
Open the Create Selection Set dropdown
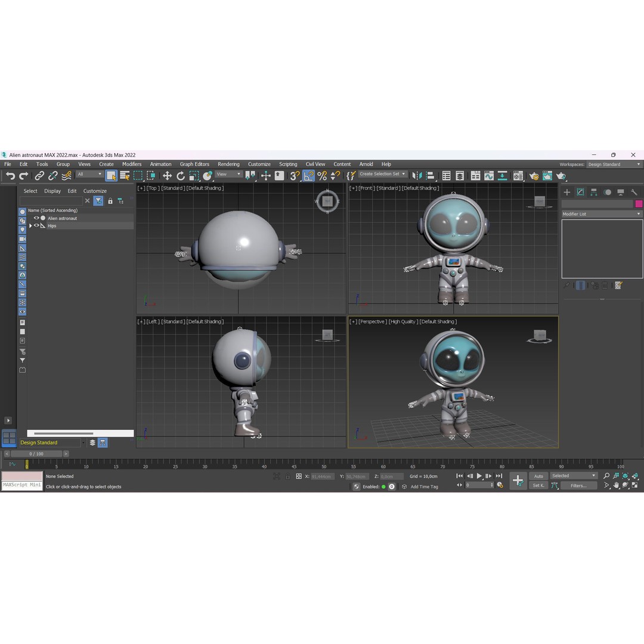coord(382,174)
